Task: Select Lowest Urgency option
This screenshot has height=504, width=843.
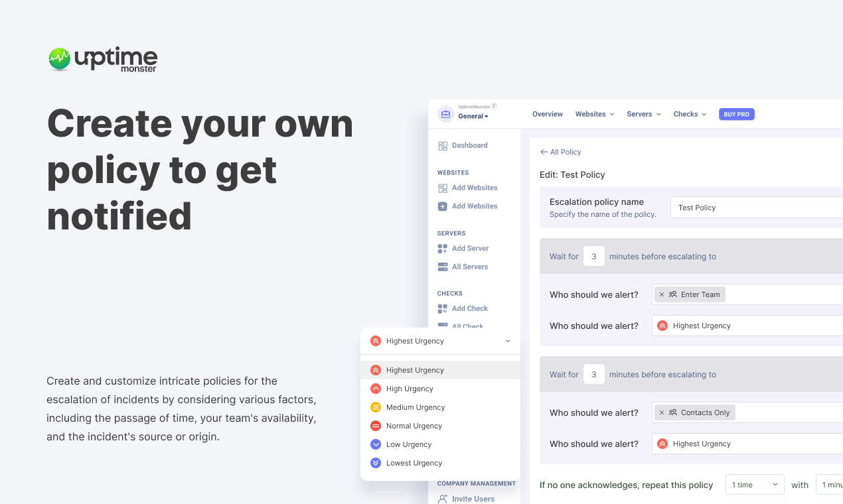Action: pyautogui.click(x=440, y=463)
